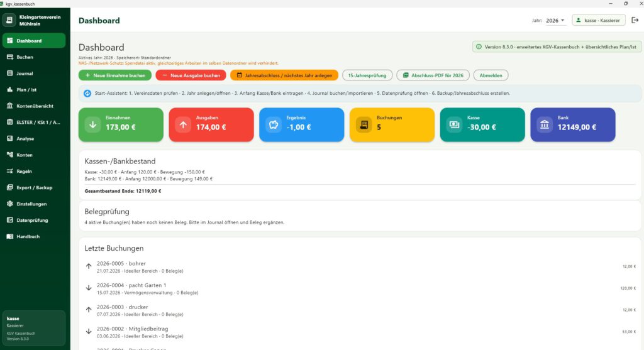Click the Ausgaben up-arrow card icon
The image size is (644, 350).
pyautogui.click(x=183, y=125)
